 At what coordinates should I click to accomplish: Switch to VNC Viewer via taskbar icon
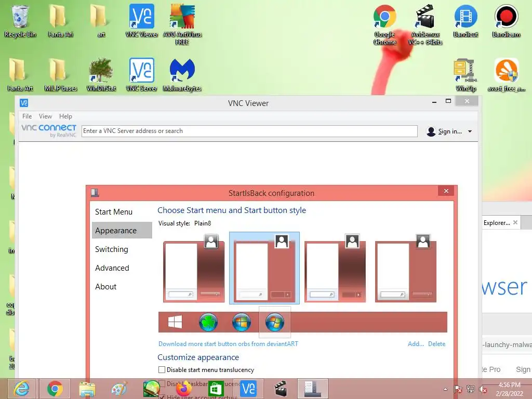(248, 389)
